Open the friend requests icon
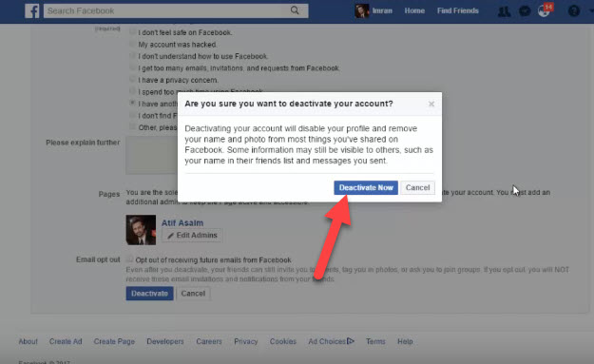The height and width of the screenshot is (364, 594). click(504, 11)
